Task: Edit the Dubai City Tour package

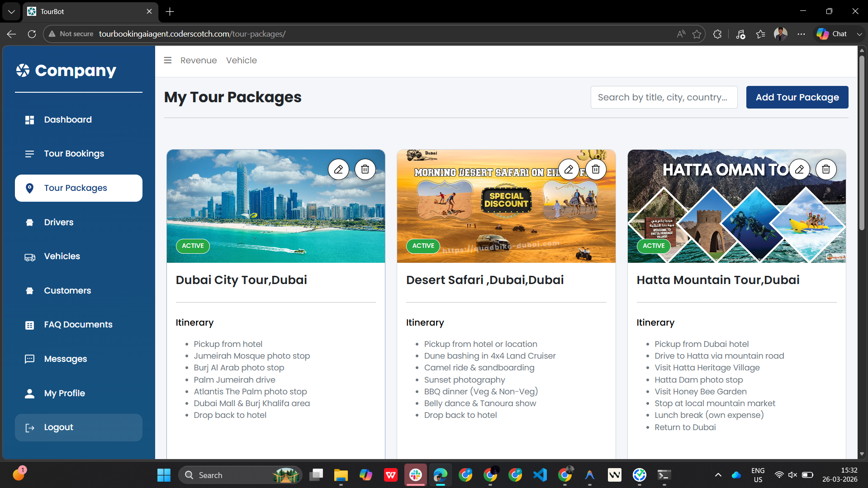Action: [x=338, y=170]
